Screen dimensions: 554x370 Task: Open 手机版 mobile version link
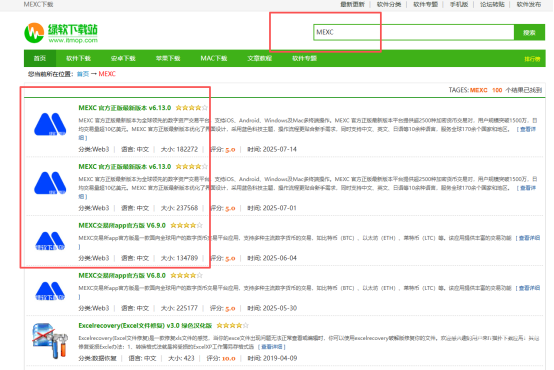[459, 4]
